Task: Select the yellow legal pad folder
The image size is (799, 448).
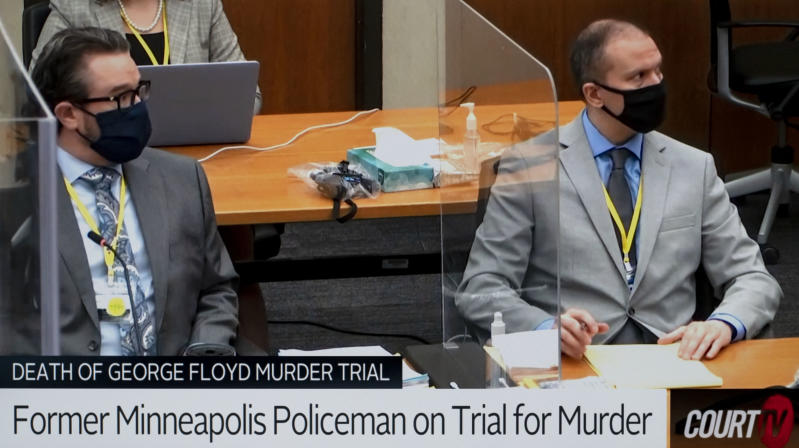Action: coord(651,366)
